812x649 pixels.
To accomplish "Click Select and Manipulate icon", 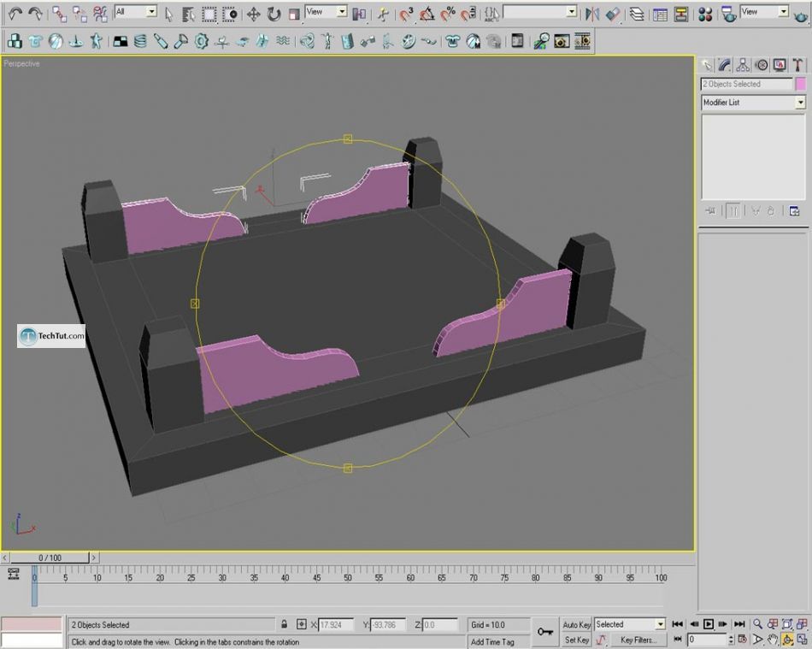I will click(383, 14).
